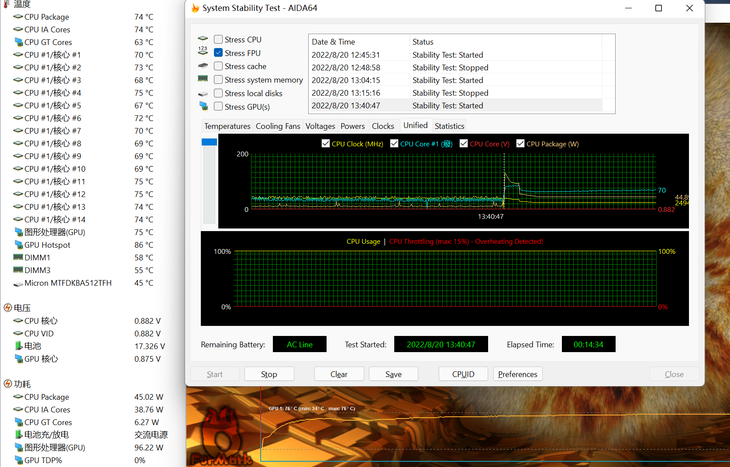This screenshot has width=730, height=467.
Task: Select the Clocks tab
Action: point(383,126)
